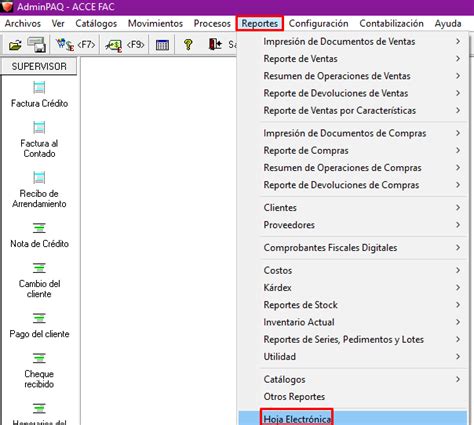Screen dimensions: 474x425
Task: Click the save/print toolbar icon
Action: click(37, 44)
